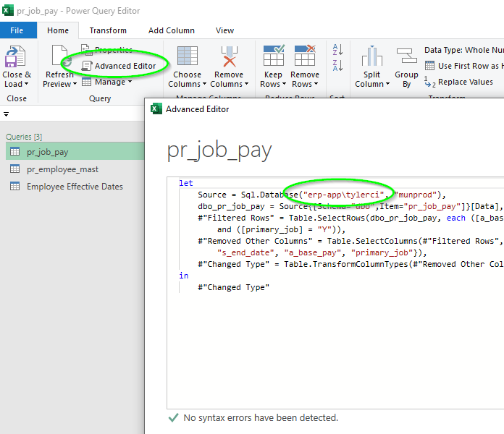Expand the Refresh Preview dropdown
This screenshot has height=434, width=504.
click(x=75, y=84)
